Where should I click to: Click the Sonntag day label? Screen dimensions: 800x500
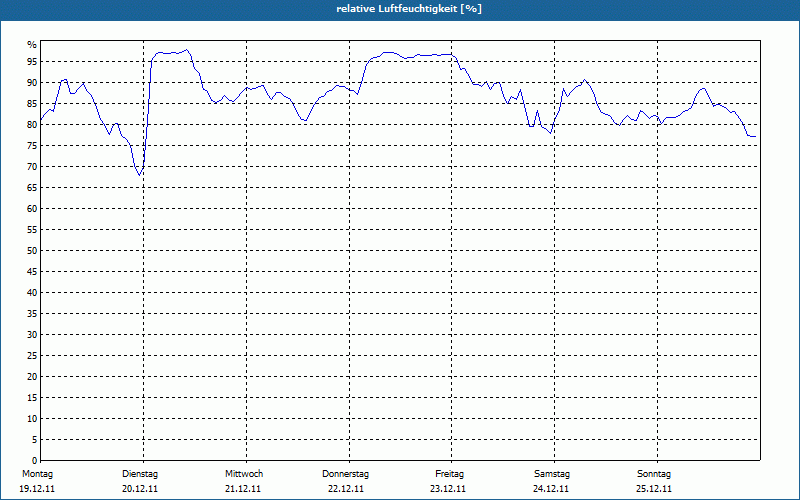[654, 474]
